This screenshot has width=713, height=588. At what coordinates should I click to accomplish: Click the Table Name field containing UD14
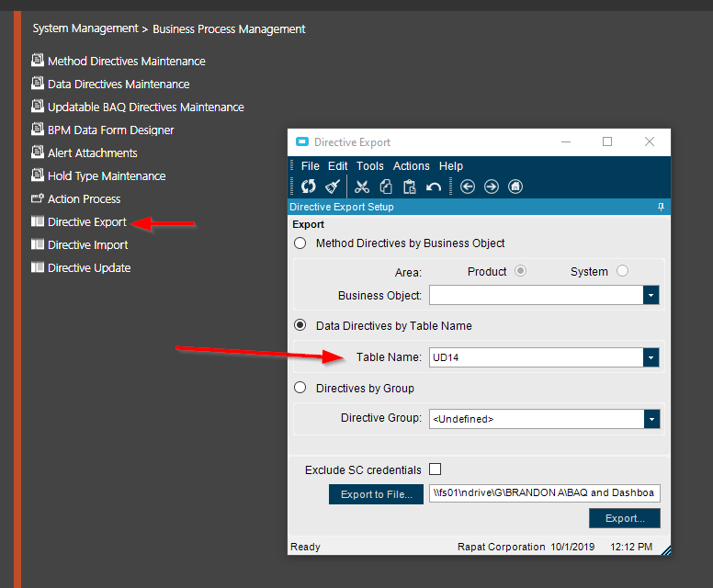536,358
